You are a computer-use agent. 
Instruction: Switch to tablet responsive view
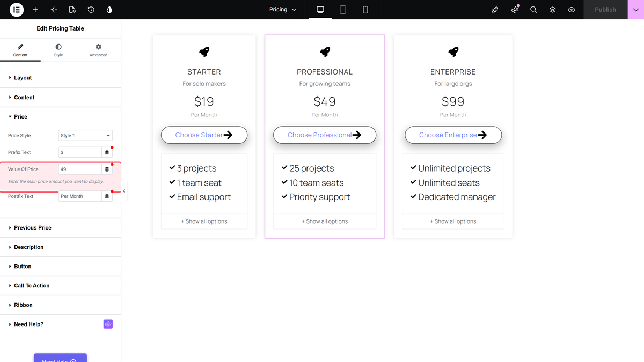click(x=343, y=10)
